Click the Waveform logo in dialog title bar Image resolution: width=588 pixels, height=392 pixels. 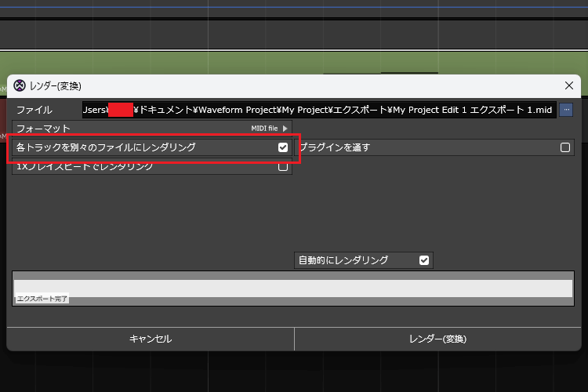20,85
